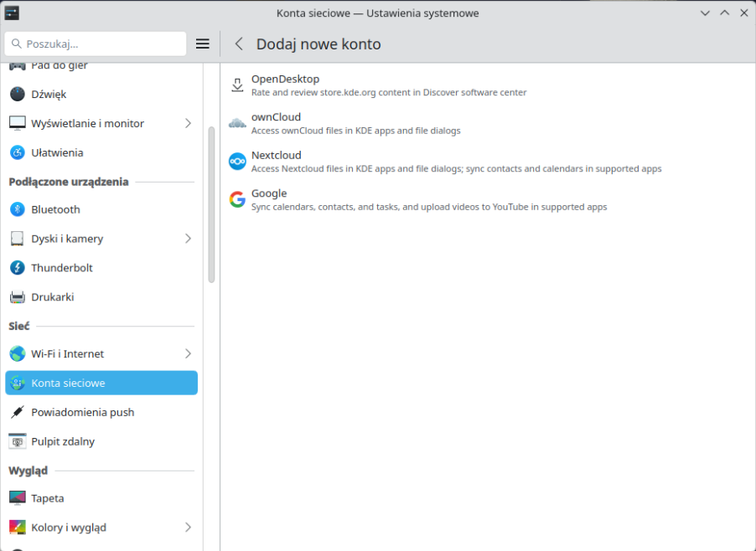Click the Thunderbolt icon in sidebar
This screenshot has height=551, width=756.
(x=18, y=268)
